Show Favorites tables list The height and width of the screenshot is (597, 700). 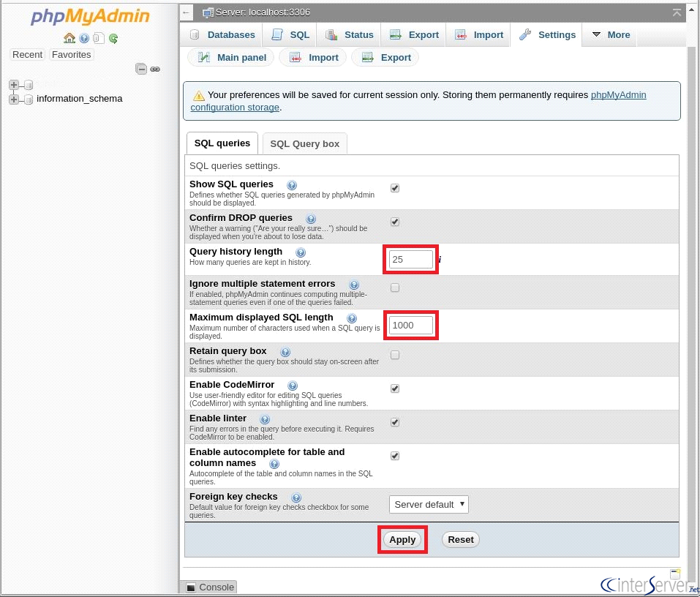tap(72, 54)
